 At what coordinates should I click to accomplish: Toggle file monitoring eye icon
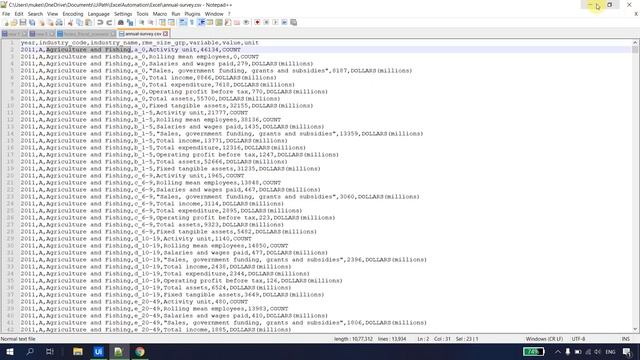point(246,22)
